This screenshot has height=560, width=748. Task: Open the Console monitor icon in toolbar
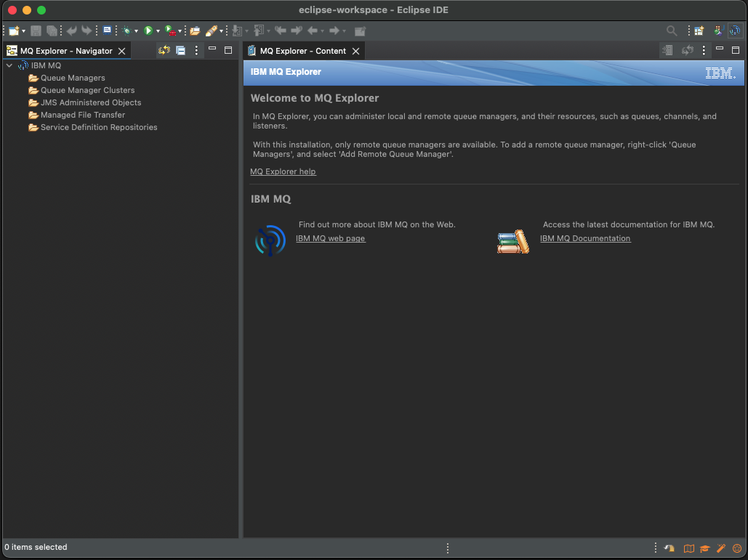(108, 31)
